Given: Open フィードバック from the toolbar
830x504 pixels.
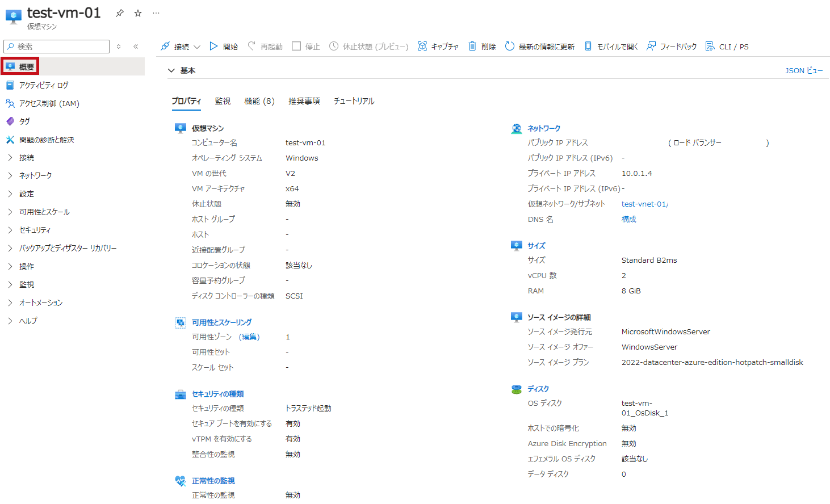Looking at the screenshot, I should (672, 47).
